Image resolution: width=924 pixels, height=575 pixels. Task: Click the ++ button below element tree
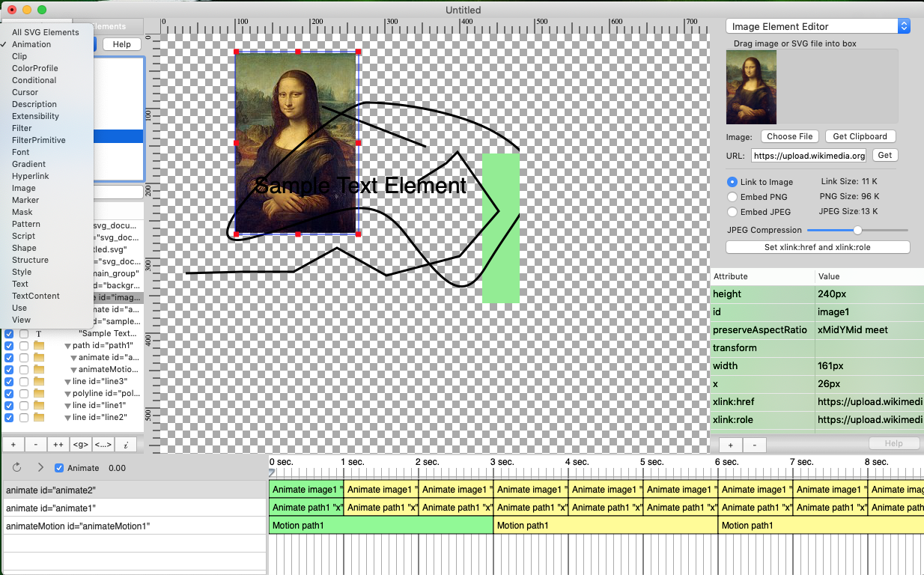pos(58,445)
